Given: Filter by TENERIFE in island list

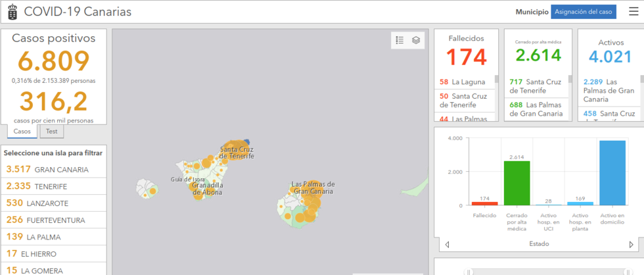Looking at the screenshot, I should [54, 186].
